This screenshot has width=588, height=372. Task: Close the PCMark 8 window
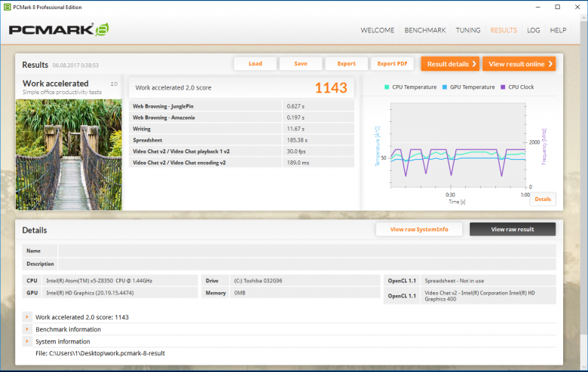pyautogui.click(x=577, y=7)
